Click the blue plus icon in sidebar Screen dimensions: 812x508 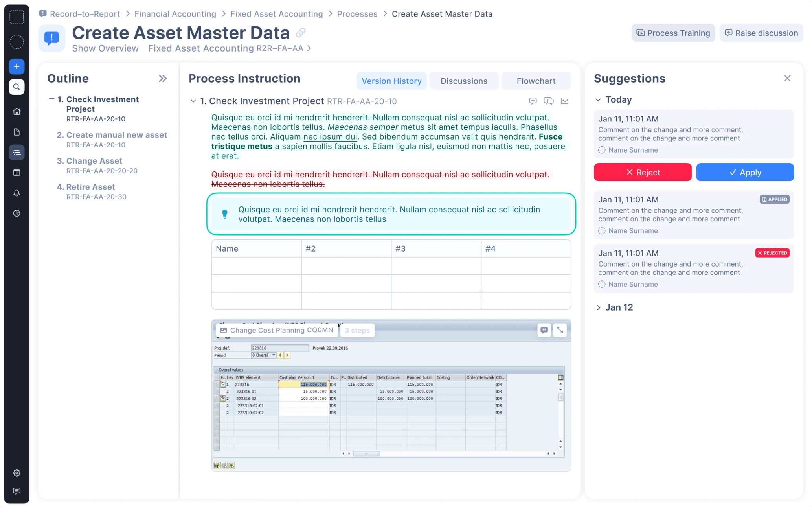click(17, 66)
